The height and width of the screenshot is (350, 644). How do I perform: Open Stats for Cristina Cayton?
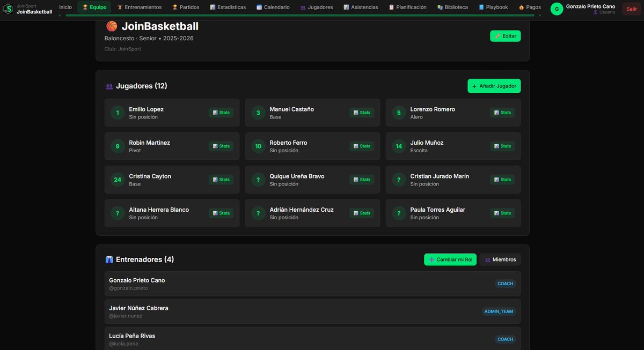tap(221, 180)
